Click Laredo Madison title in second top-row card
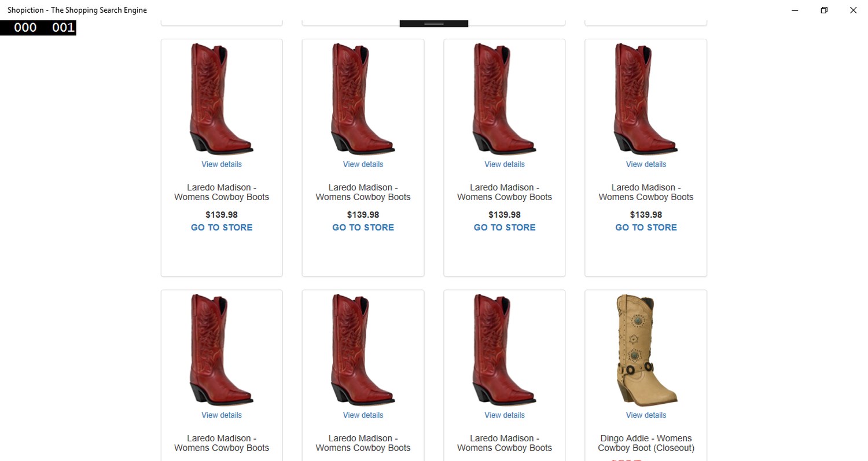The width and height of the screenshot is (868, 461). pos(363,192)
